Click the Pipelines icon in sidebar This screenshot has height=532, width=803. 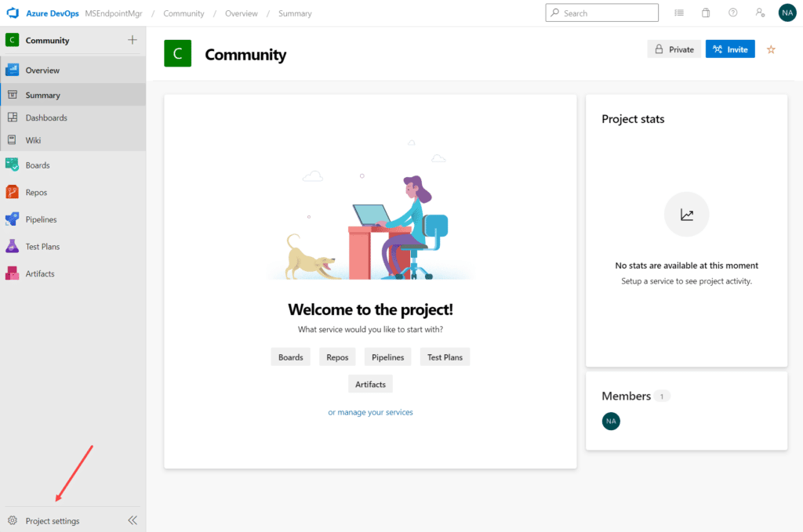pos(13,219)
